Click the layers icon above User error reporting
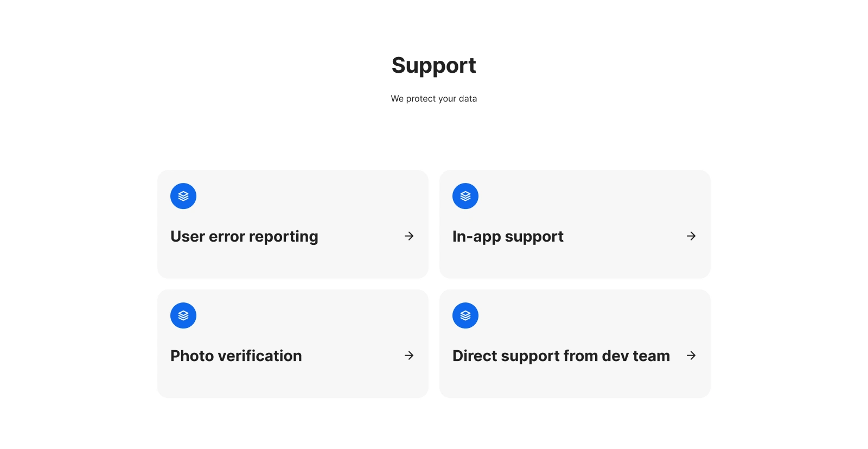This screenshot has width=868, height=449. 183,196
